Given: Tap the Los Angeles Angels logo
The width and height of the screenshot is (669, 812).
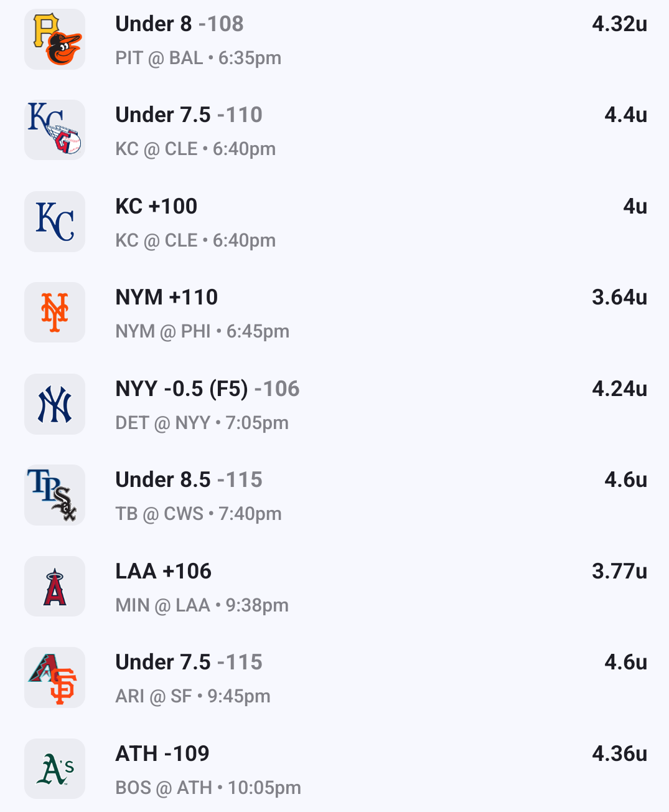Looking at the screenshot, I should pyautogui.click(x=55, y=587).
